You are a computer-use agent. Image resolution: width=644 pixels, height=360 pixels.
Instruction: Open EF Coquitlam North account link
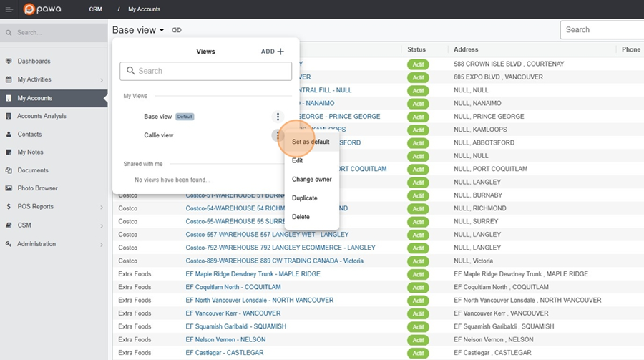(x=233, y=287)
